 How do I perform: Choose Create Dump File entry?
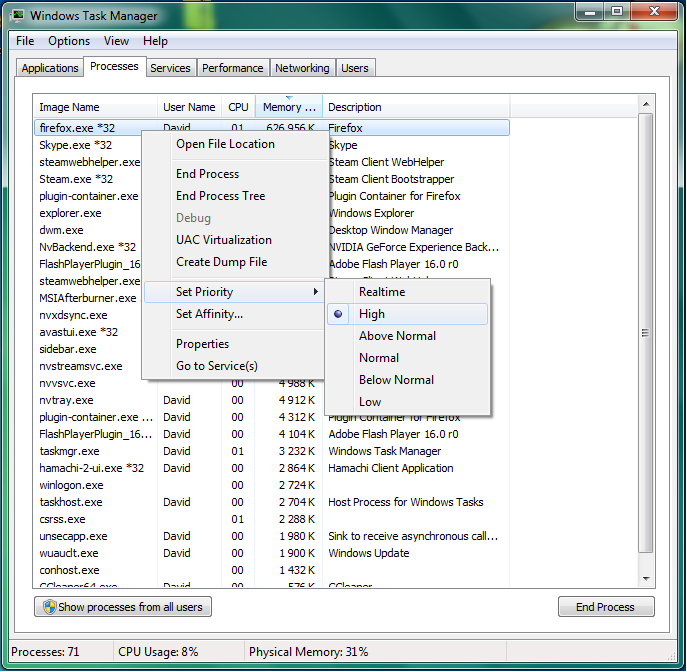[221, 262]
